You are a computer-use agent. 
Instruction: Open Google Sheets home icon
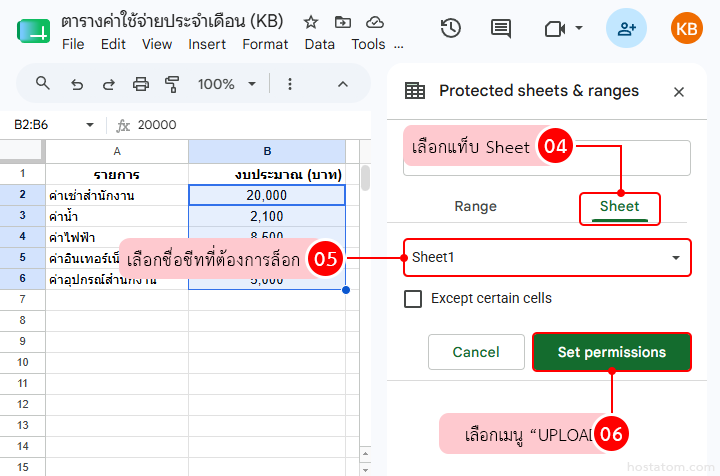point(33,31)
